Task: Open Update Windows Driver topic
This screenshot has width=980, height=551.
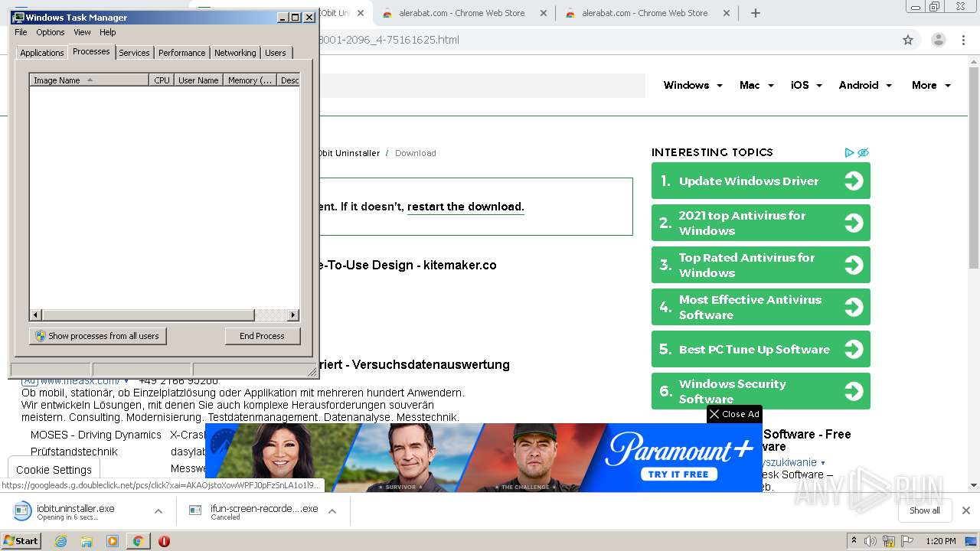Action: tap(760, 181)
